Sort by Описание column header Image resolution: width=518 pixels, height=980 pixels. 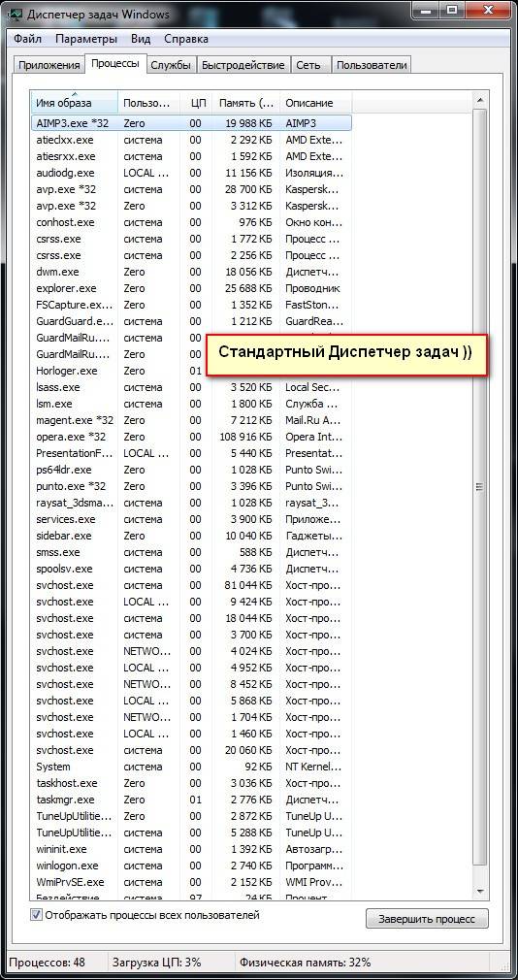click(315, 103)
